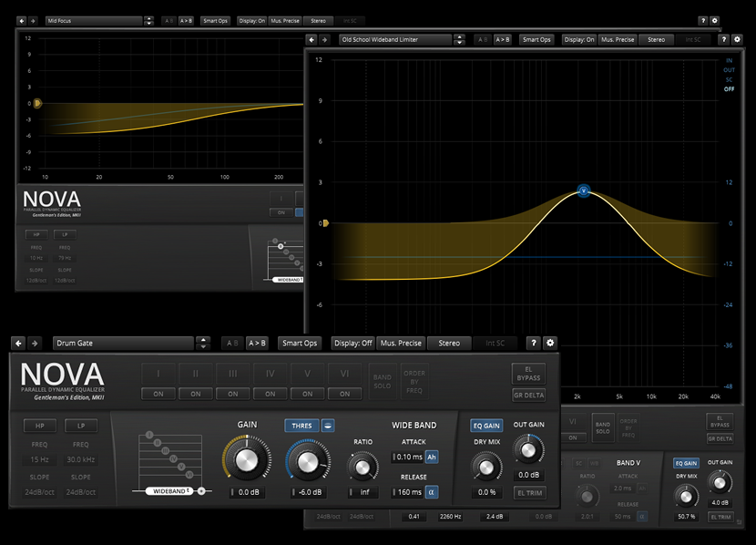
Task: Click the alpha release mode icon under Release
Action: [x=432, y=492]
